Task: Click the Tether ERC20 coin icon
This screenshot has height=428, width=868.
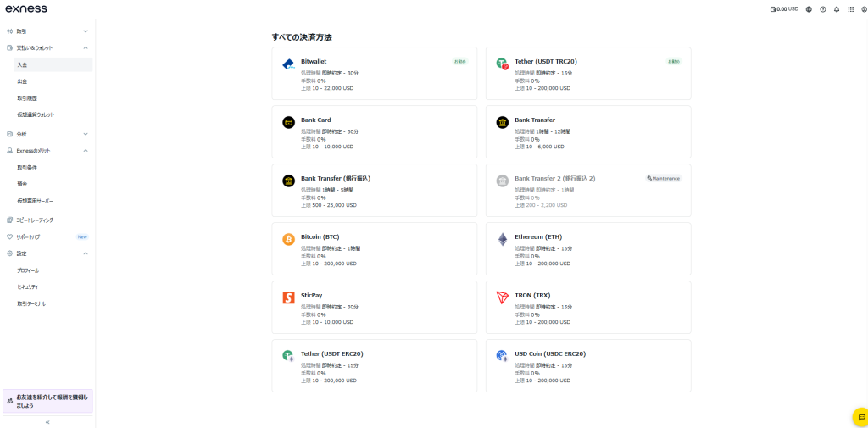Action: [x=288, y=356]
